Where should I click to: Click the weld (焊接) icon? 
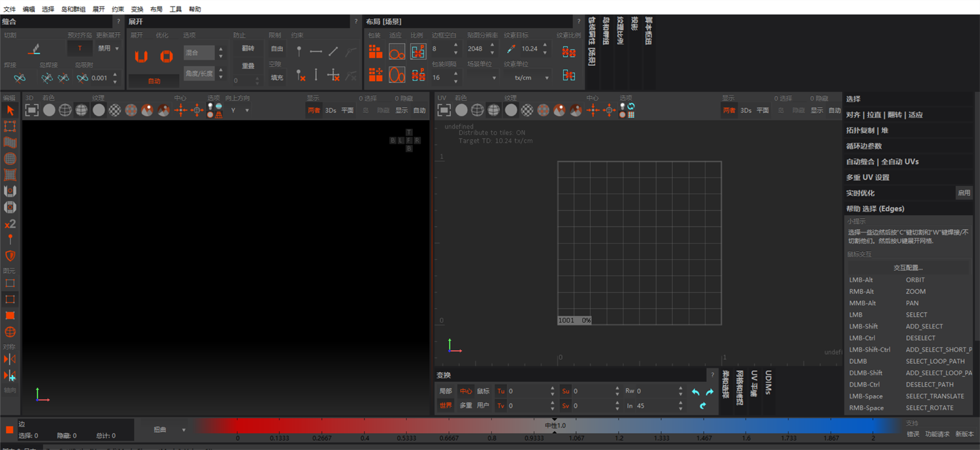coord(20,78)
